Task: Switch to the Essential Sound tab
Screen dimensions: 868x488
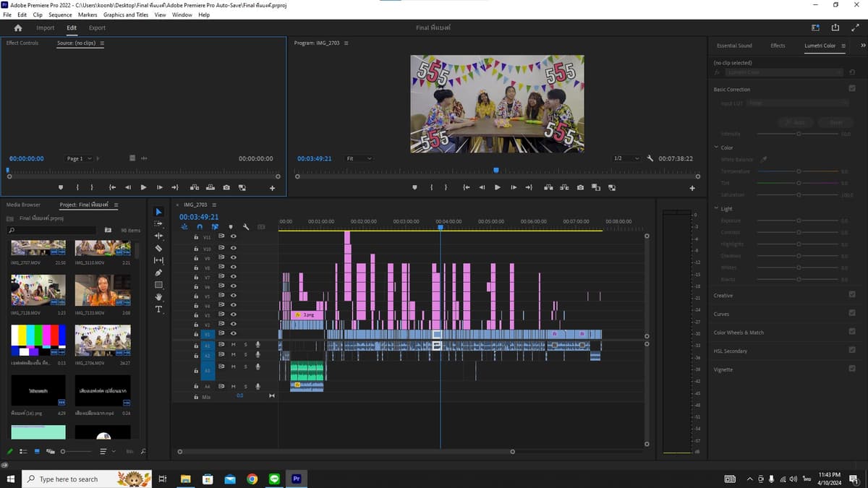Action: tap(734, 46)
